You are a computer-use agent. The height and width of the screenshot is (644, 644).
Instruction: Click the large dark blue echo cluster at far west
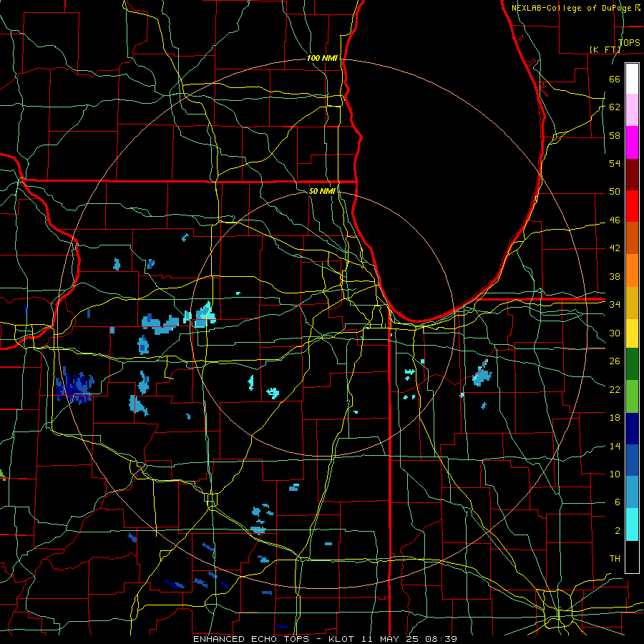74,386
